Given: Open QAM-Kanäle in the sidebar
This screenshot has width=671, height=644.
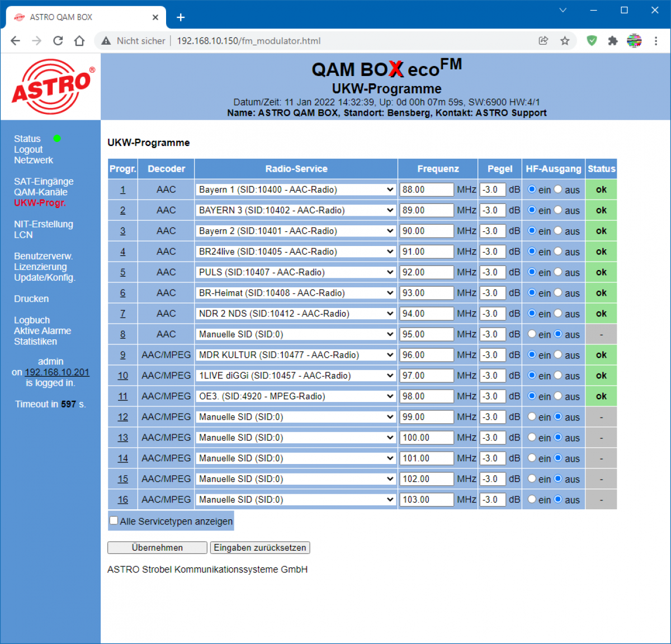Looking at the screenshot, I should click(x=41, y=192).
